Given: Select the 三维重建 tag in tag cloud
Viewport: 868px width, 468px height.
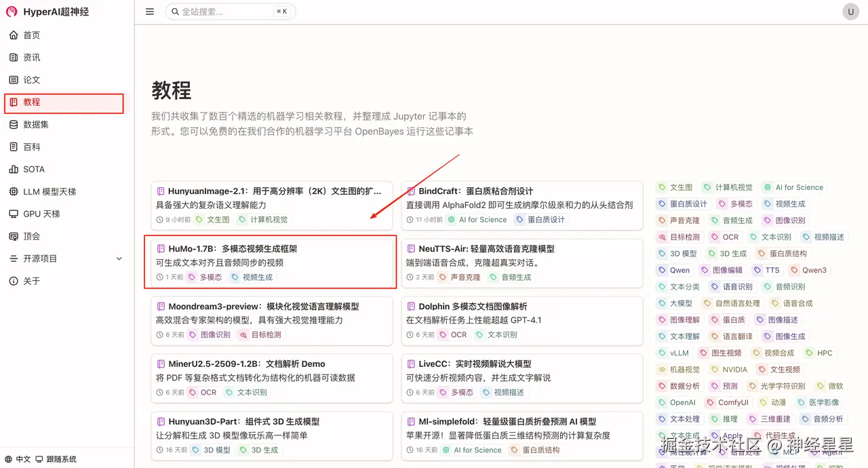Looking at the screenshot, I should pyautogui.click(x=770, y=419).
